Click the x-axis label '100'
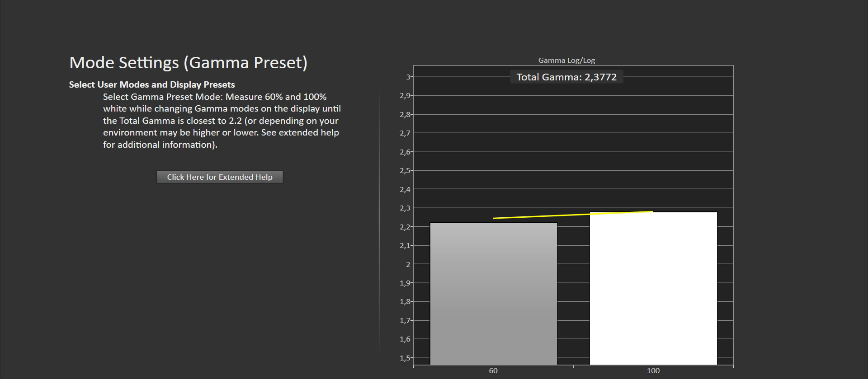 (653, 371)
